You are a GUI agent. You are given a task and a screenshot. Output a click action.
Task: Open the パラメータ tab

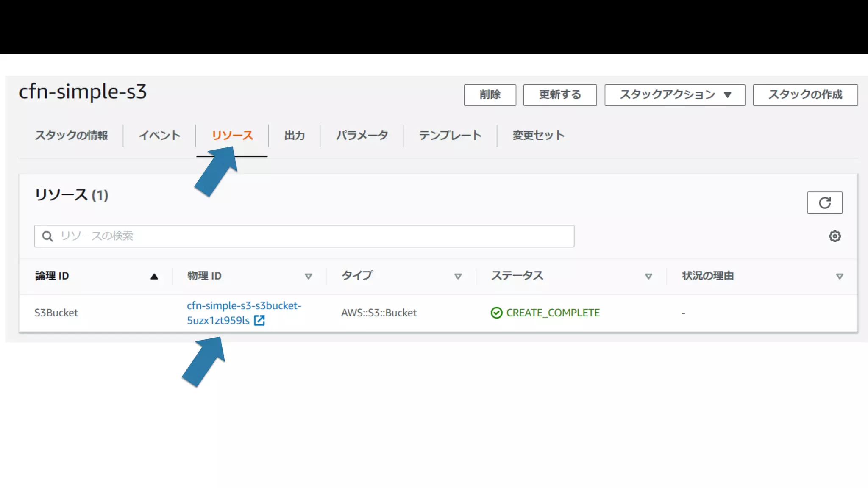(362, 136)
